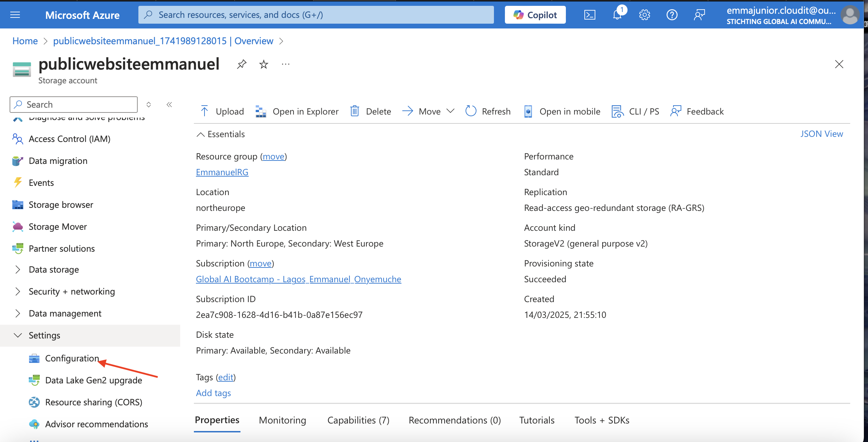The height and width of the screenshot is (442, 868).
Task: Click Add tags
Action: [x=213, y=393]
